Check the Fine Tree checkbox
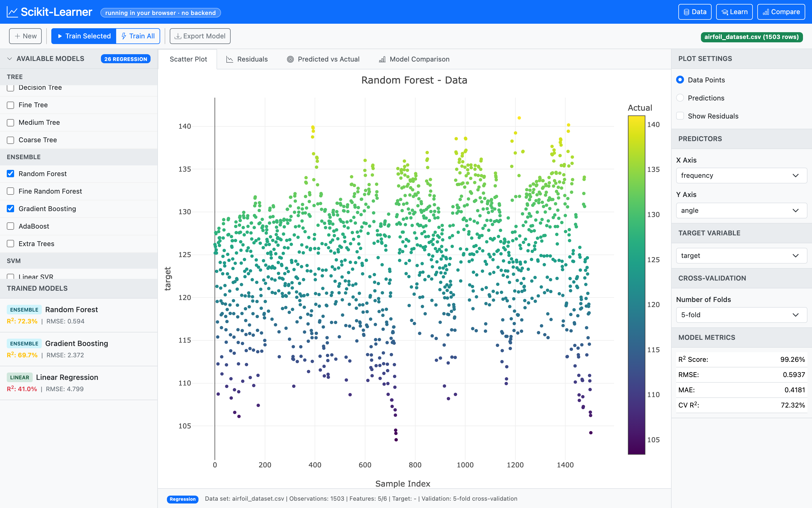The image size is (812, 508). pyautogui.click(x=10, y=105)
